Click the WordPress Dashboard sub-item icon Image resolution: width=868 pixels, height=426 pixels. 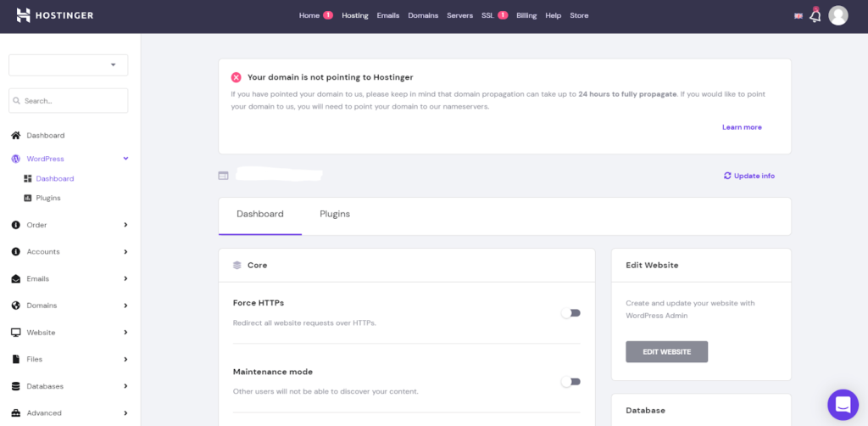coord(28,178)
